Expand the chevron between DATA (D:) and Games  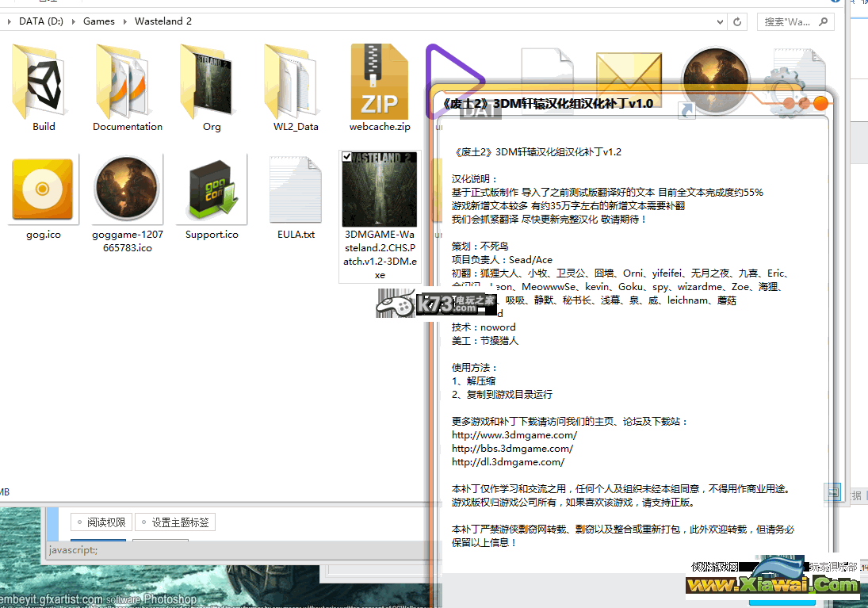tap(73, 21)
